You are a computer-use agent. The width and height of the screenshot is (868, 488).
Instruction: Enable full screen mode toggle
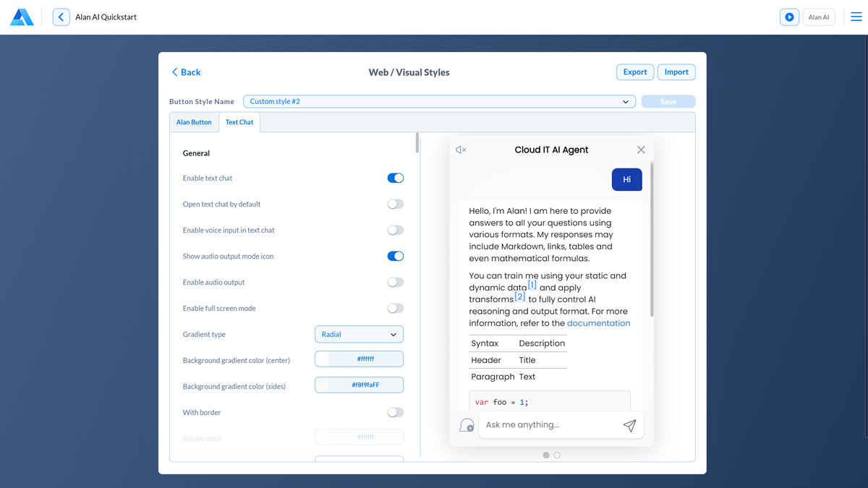(x=395, y=308)
